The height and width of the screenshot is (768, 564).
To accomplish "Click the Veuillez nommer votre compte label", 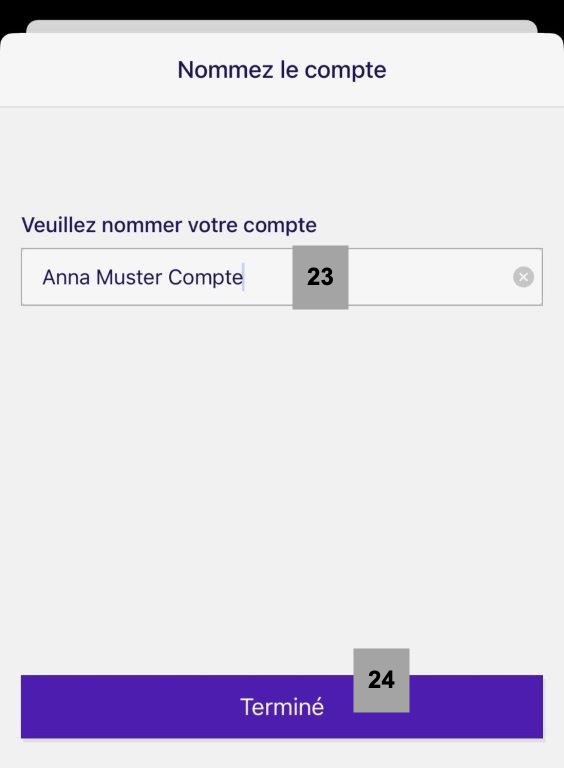I will pos(169,225).
